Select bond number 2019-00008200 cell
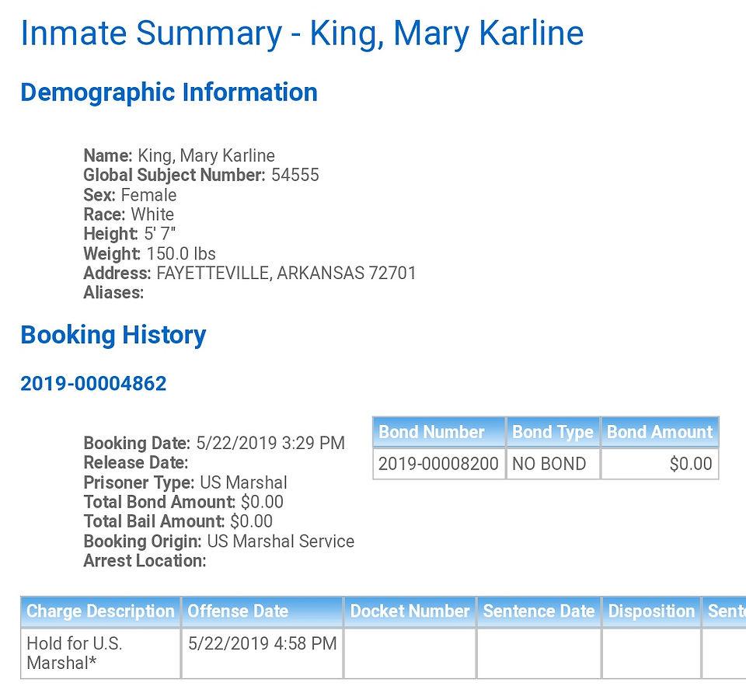 tap(438, 464)
